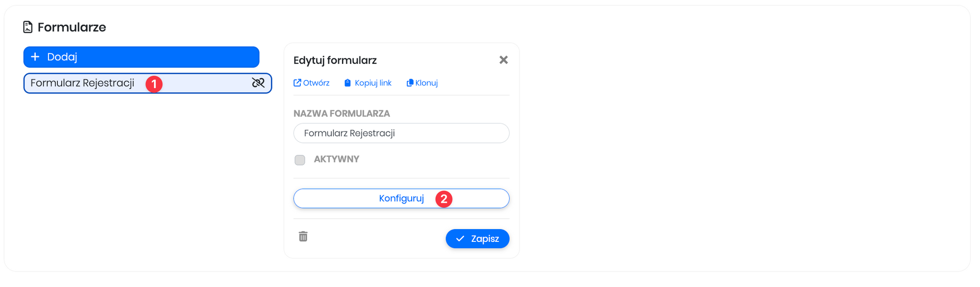Clone the form with Klonuj
The height and width of the screenshot is (287, 980).
pos(426,83)
